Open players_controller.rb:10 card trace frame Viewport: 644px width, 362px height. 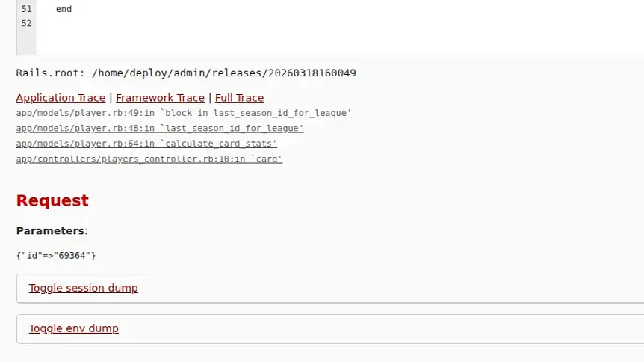click(149, 159)
